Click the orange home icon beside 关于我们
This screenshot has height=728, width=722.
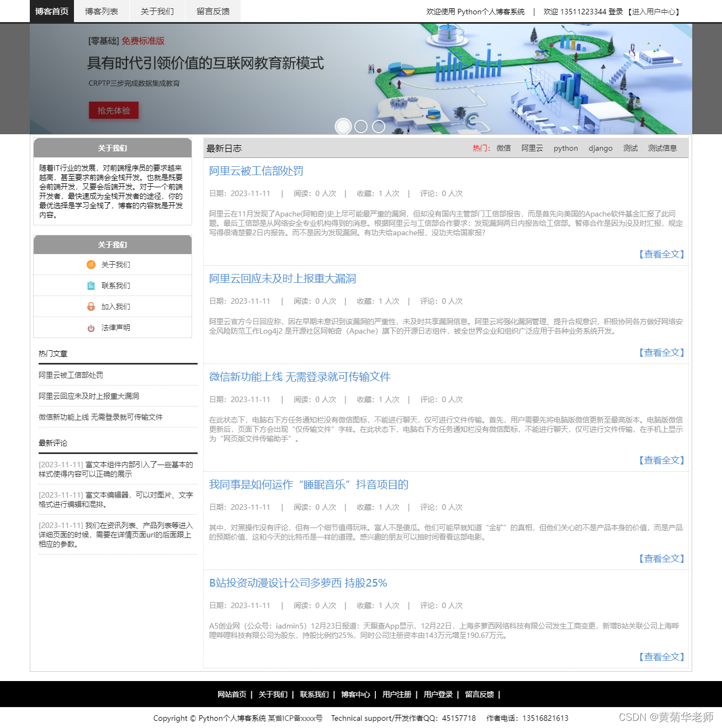click(91, 265)
